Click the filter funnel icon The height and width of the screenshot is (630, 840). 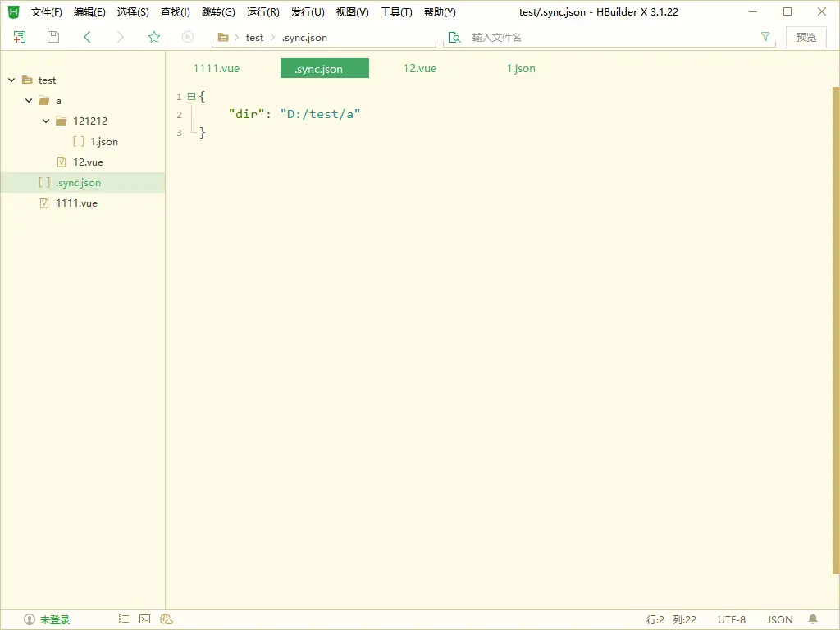765,36
